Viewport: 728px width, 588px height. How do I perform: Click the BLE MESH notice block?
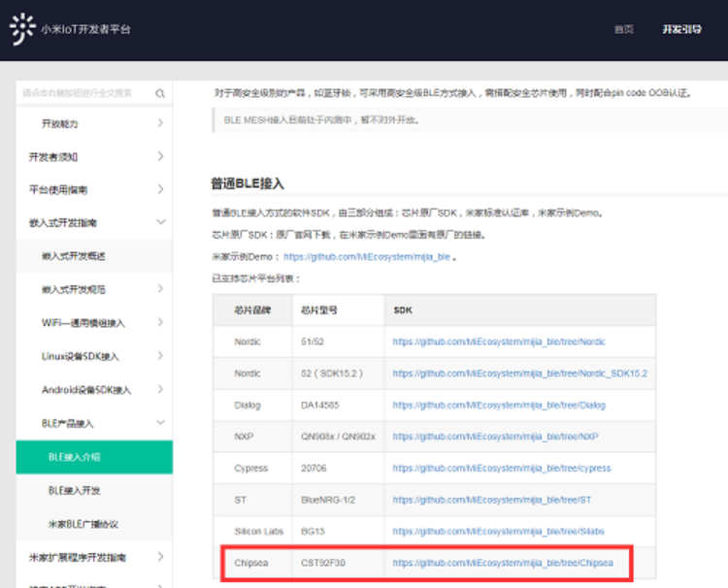point(470,120)
